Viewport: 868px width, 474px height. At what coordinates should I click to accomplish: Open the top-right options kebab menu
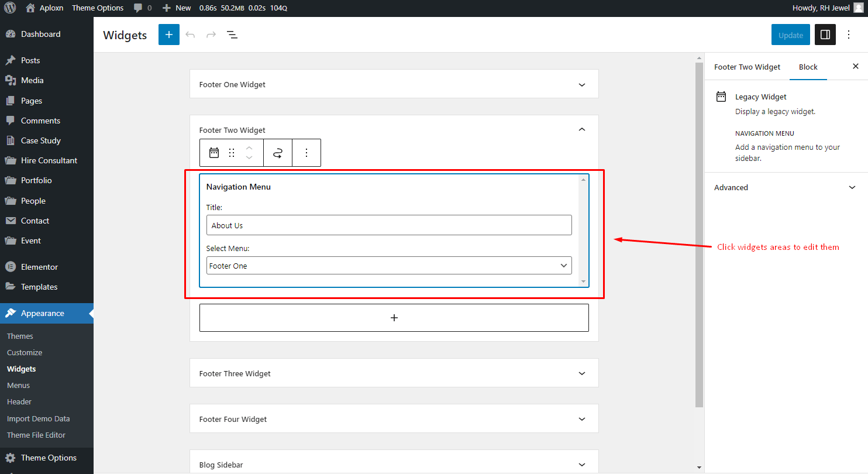point(849,35)
